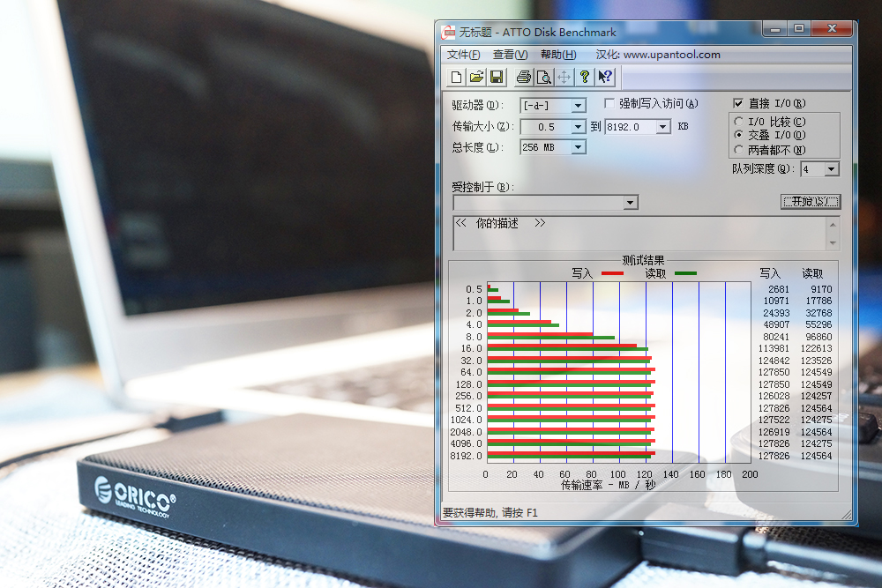Click the write value 126919
Image resolution: width=882 pixels, height=588 pixels.
(774, 432)
